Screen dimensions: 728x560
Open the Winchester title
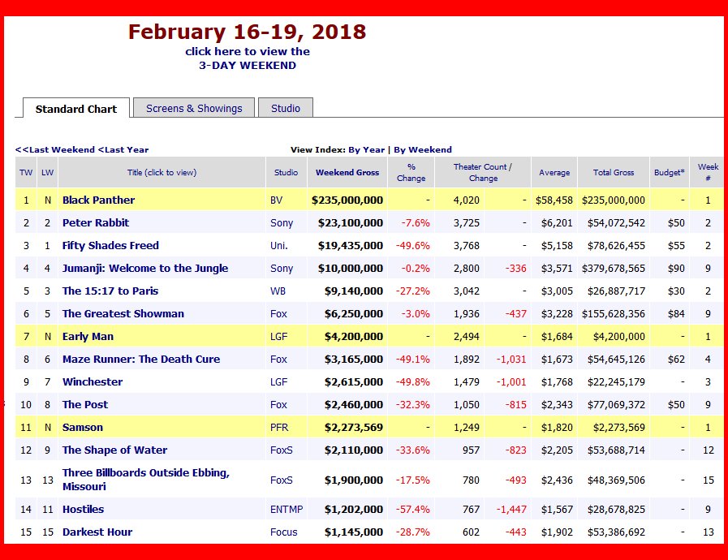pyautogui.click(x=93, y=382)
